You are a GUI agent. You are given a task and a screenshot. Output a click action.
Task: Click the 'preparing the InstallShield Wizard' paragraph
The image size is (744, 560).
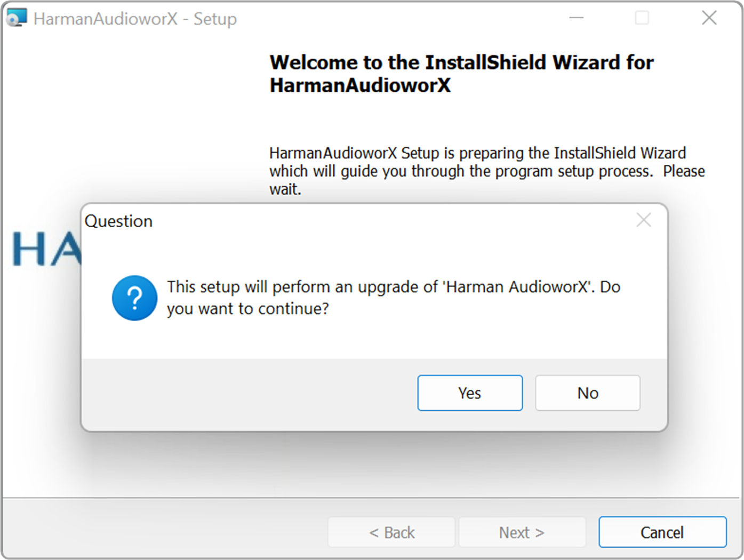pos(487,171)
